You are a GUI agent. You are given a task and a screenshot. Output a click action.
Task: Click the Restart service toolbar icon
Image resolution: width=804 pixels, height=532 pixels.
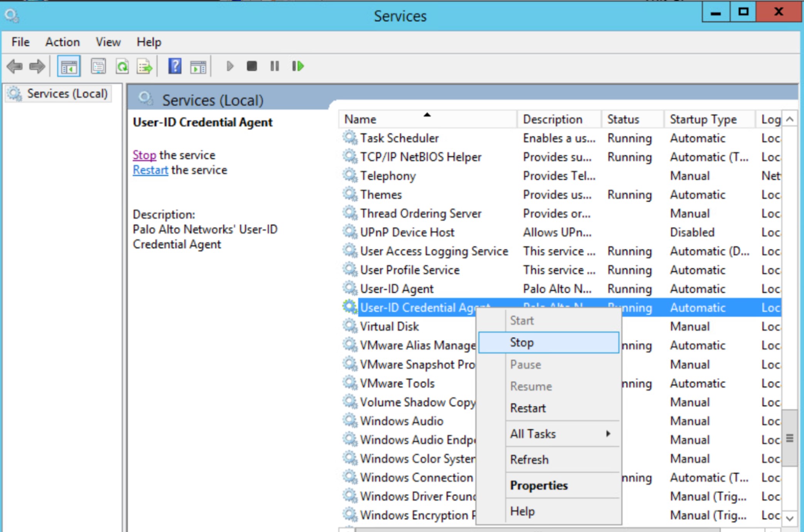click(297, 66)
